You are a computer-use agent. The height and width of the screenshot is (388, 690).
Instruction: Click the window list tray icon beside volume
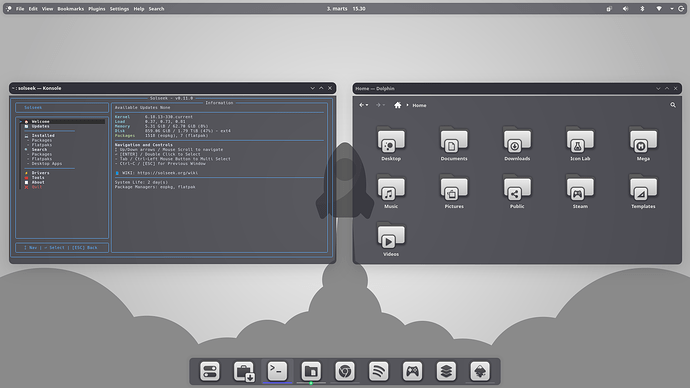click(609, 9)
